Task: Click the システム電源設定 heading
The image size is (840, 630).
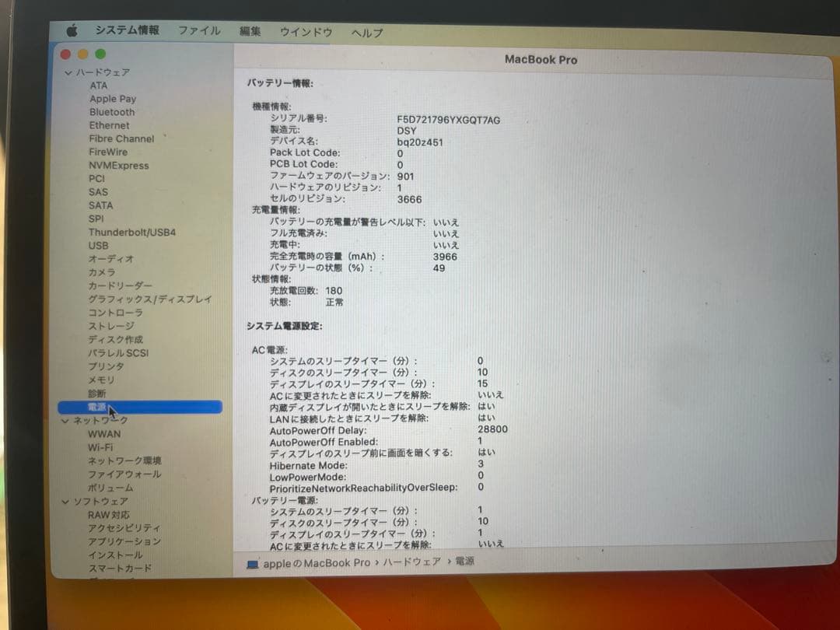Action: click(285, 326)
